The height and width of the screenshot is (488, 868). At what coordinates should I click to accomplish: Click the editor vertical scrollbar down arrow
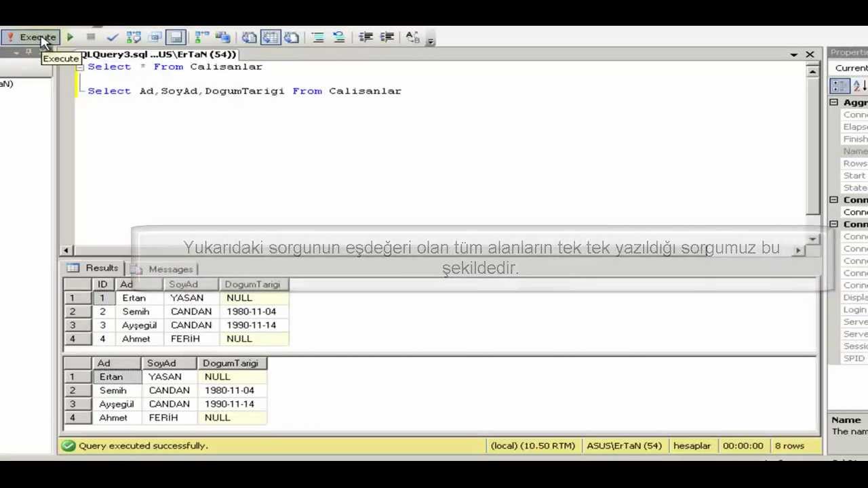(812, 239)
